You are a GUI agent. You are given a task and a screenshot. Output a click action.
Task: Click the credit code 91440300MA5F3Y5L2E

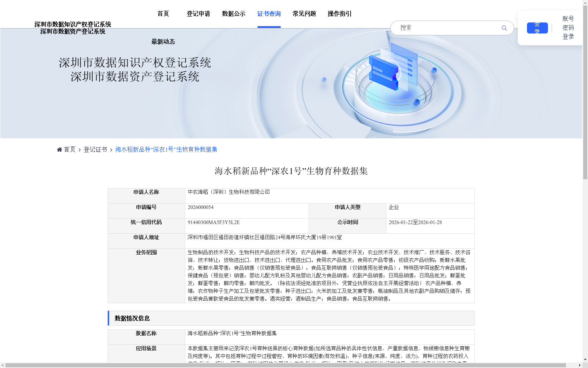(x=214, y=222)
